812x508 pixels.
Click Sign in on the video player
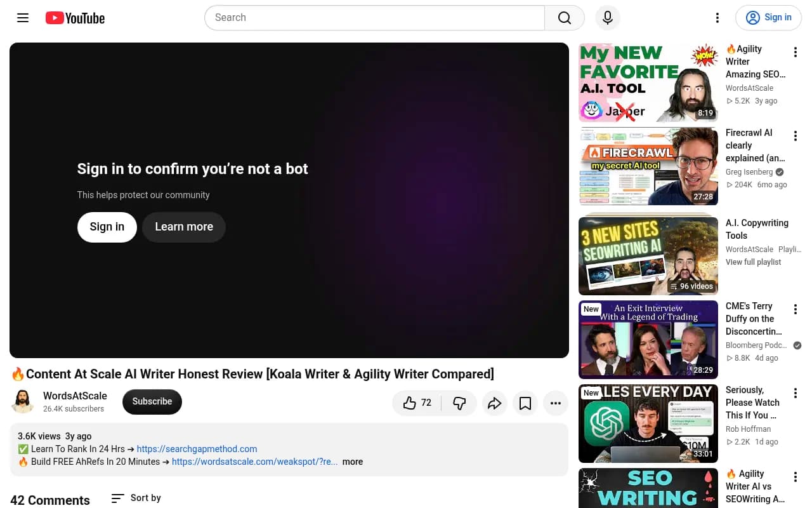pos(107,227)
